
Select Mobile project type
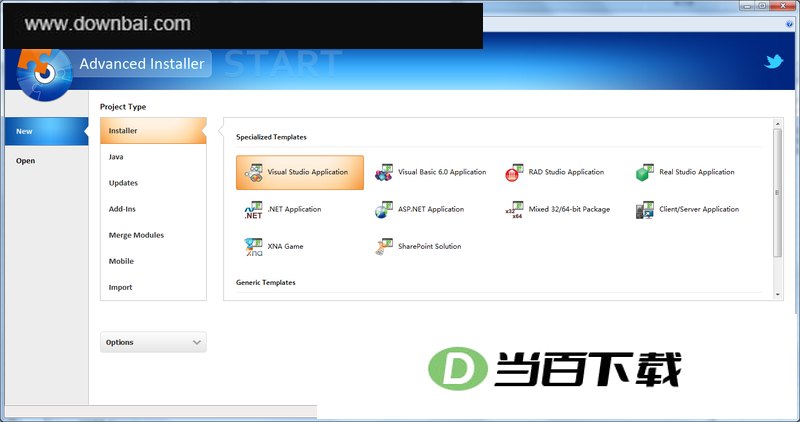(x=153, y=261)
